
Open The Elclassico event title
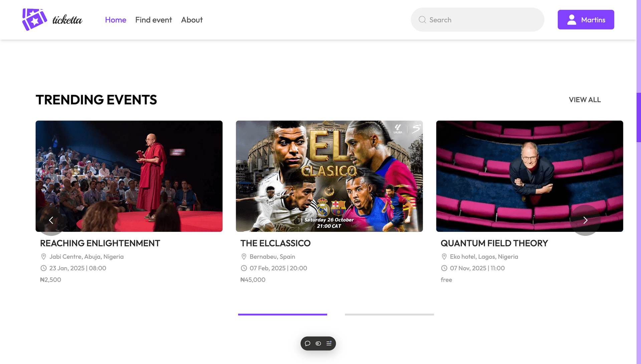(275, 243)
